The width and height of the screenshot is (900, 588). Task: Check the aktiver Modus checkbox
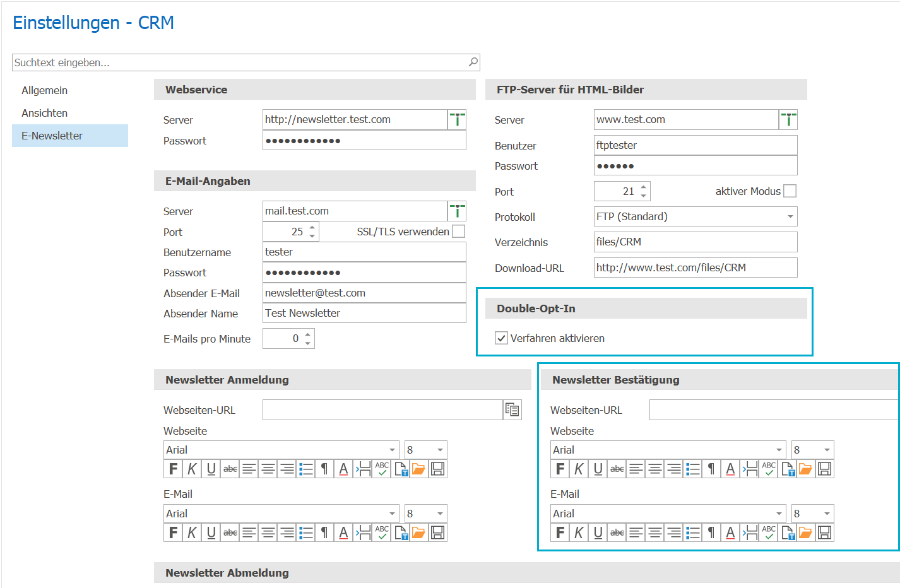point(790,191)
